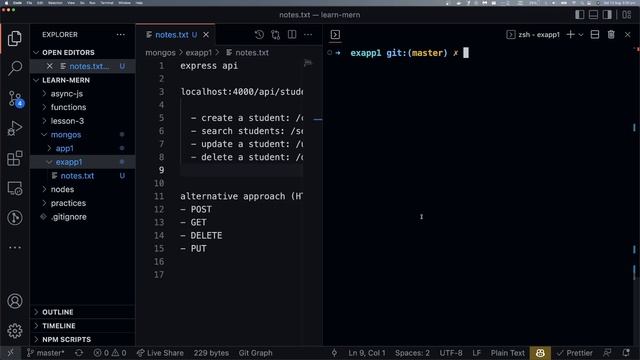Open the Manage gear settings icon
640x360 pixels.
coord(15,331)
